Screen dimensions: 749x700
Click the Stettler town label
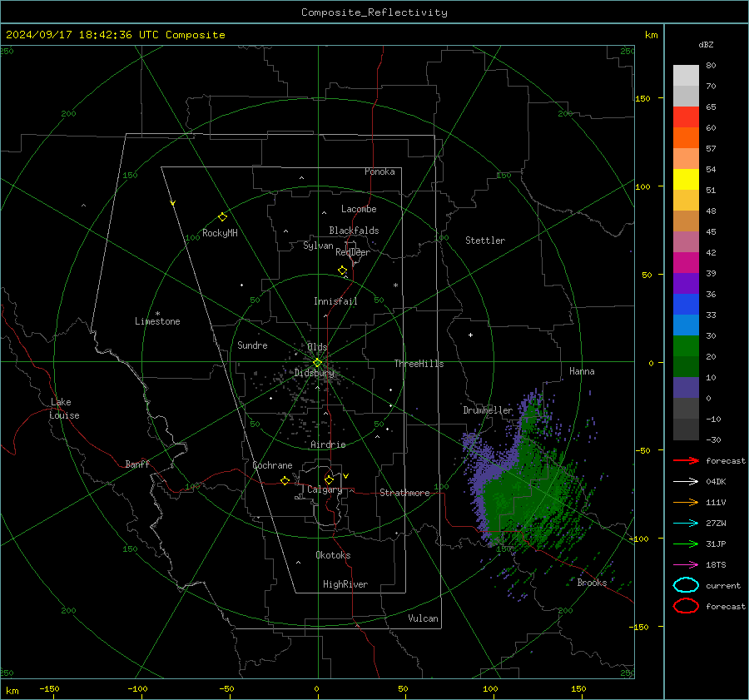click(485, 241)
